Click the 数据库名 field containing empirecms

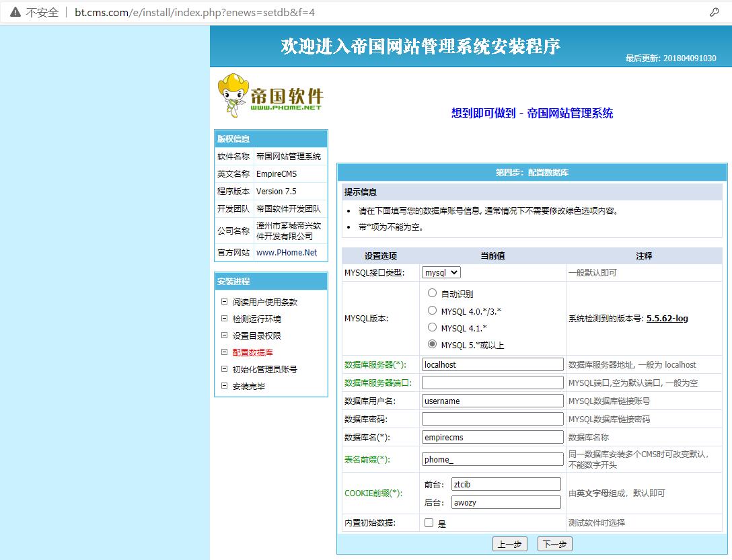tap(492, 437)
